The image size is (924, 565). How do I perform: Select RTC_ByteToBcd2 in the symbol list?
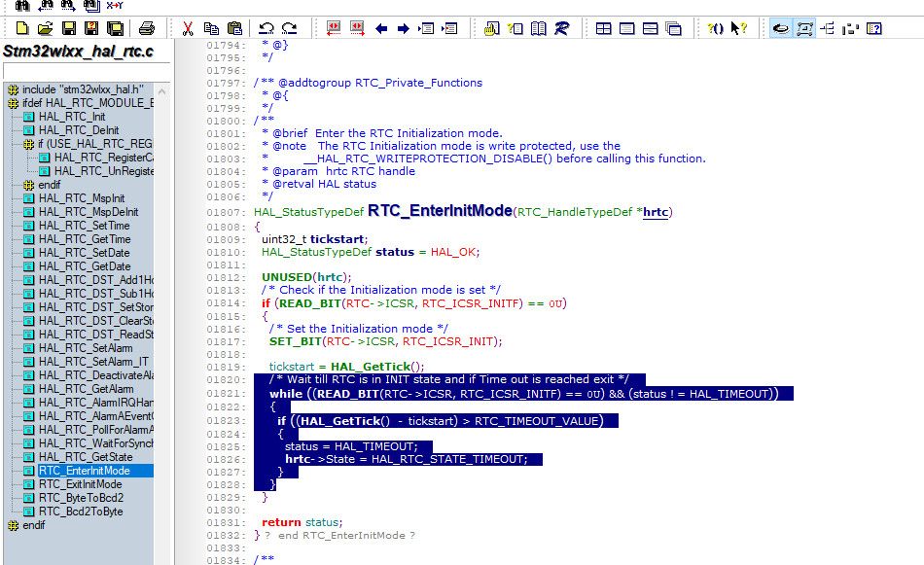81,498
